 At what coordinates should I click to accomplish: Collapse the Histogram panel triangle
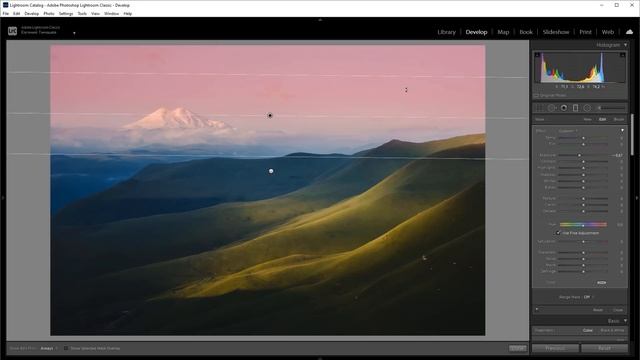click(x=625, y=45)
